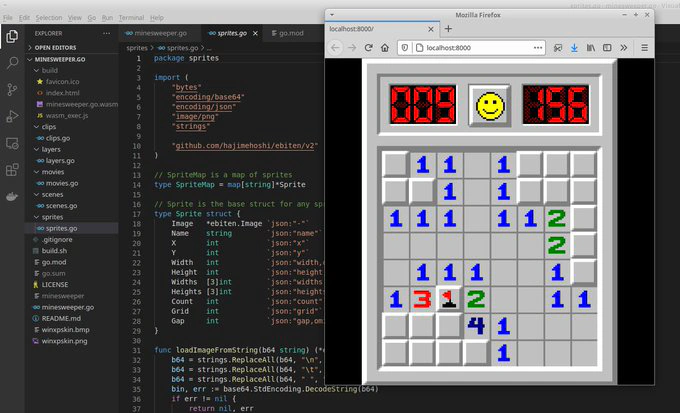Click the red 3 Minesweeper cell
Image resolution: width=680 pixels, height=413 pixels.
[x=422, y=299]
